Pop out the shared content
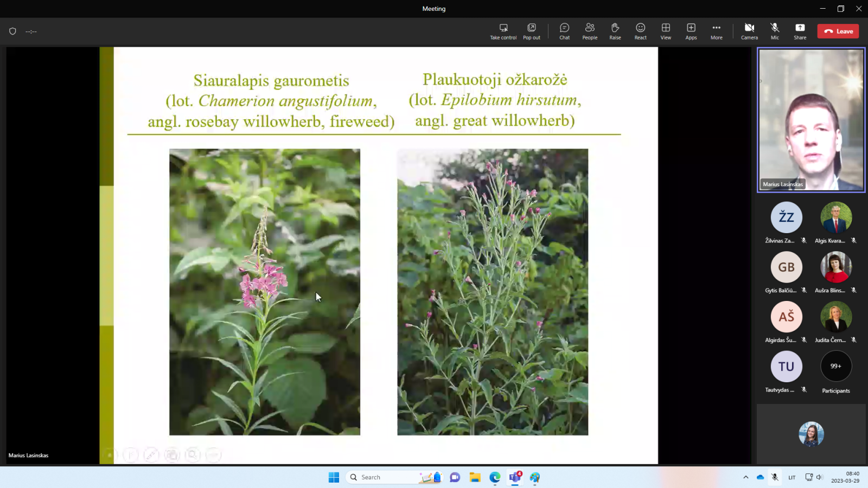This screenshot has width=868, height=488. pos(531,31)
